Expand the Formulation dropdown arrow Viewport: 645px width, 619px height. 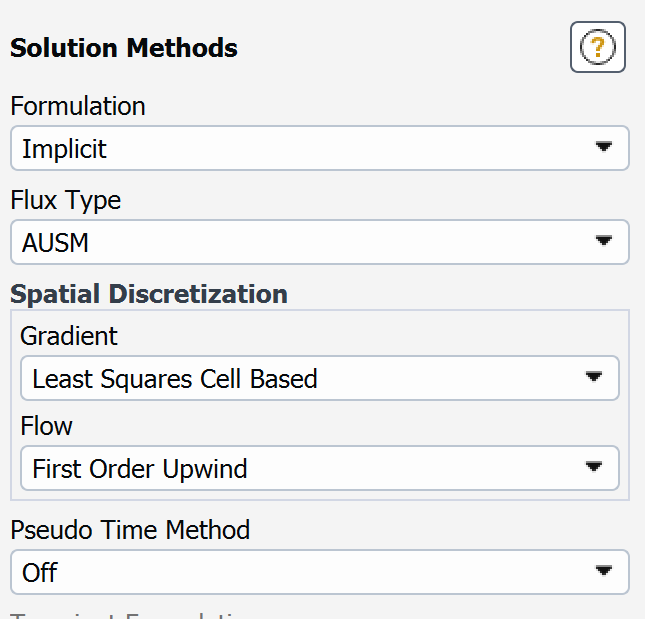(x=603, y=148)
